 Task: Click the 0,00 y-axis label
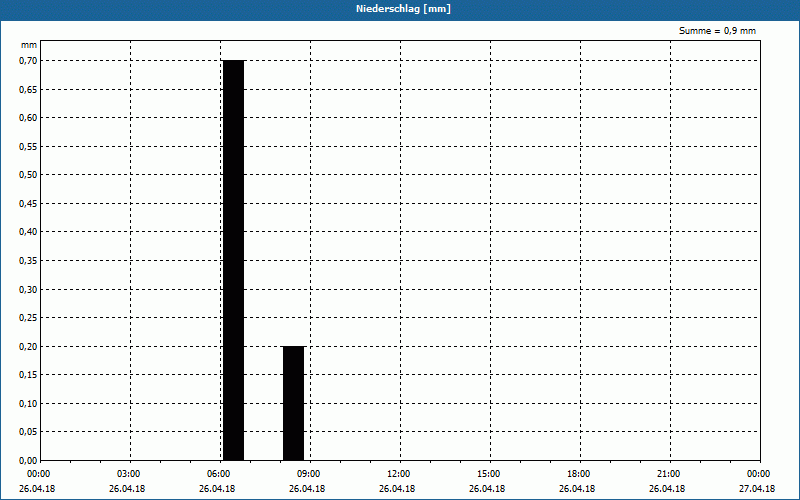tap(28, 460)
